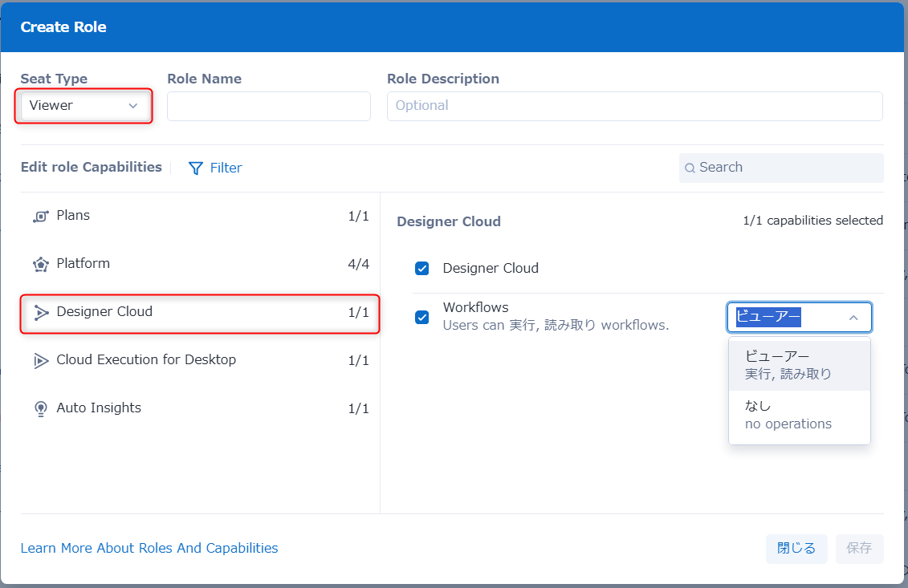Image resolution: width=908 pixels, height=588 pixels.
Task: Focus the capabilities Search field
Action: tap(781, 168)
